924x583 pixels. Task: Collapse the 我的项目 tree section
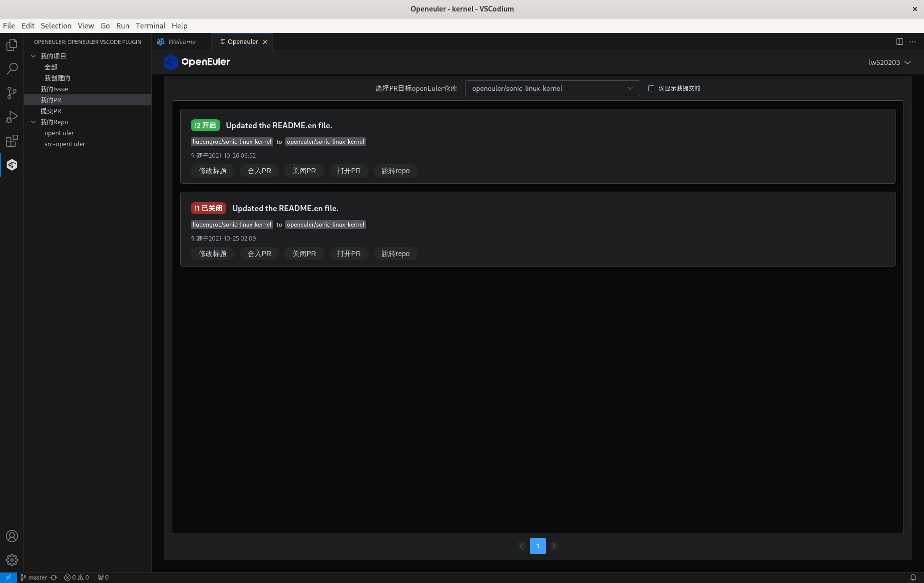pyautogui.click(x=33, y=56)
